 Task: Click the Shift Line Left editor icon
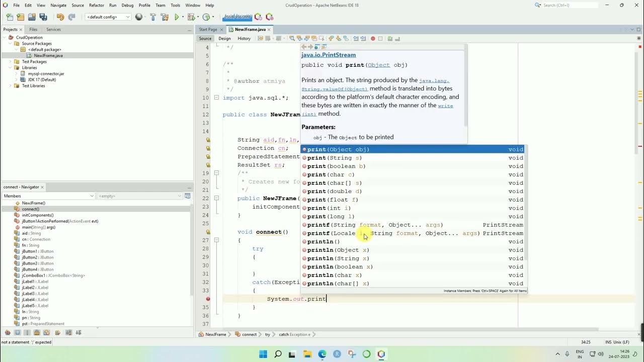click(x=355, y=38)
